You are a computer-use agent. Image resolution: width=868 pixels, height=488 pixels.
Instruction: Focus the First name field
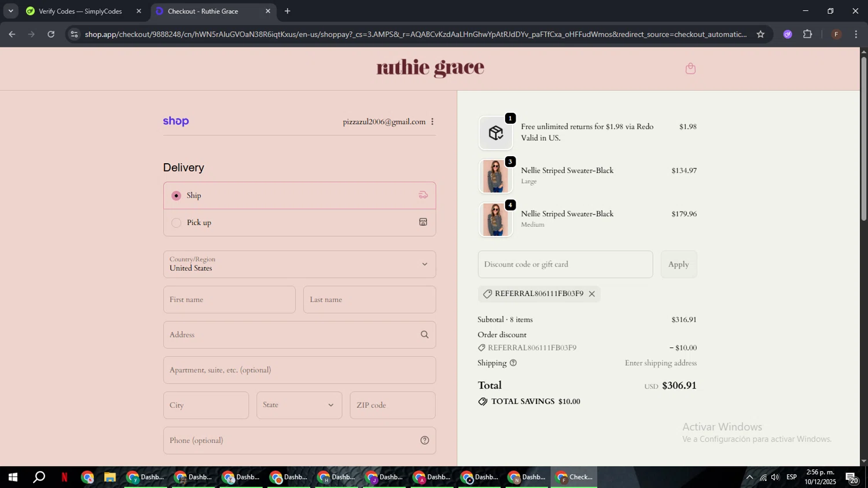(x=229, y=300)
